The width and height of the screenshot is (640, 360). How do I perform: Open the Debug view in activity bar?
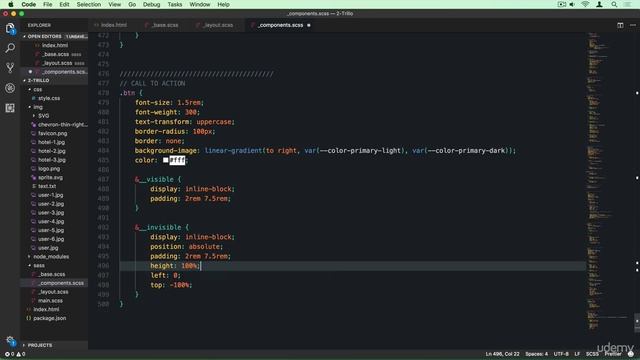point(10,88)
